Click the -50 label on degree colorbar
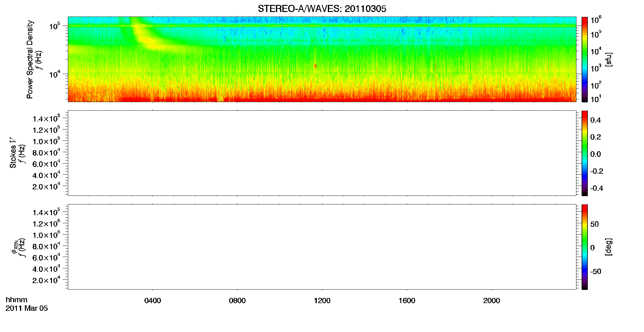 click(x=596, y=272)
